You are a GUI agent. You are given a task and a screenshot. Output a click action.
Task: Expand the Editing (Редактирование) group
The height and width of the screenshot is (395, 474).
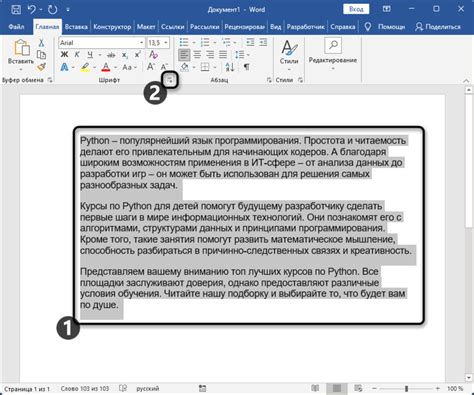click(x=333, y=54)
